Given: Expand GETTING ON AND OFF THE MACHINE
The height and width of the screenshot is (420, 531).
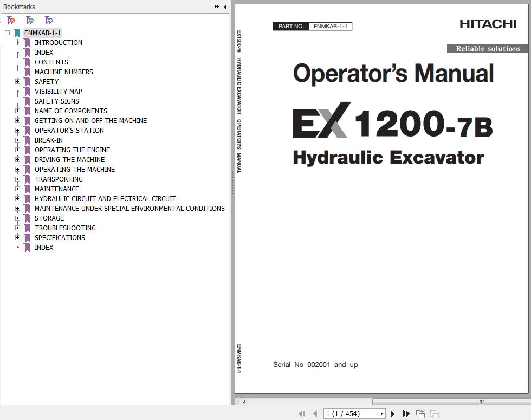Looking at the screenshot, I should point(17,120).
